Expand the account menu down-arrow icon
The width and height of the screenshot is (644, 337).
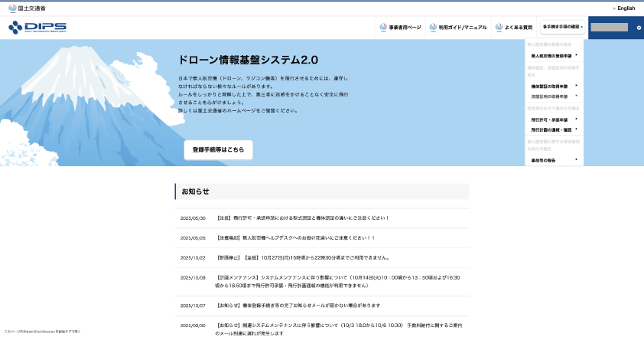[639, 28]
